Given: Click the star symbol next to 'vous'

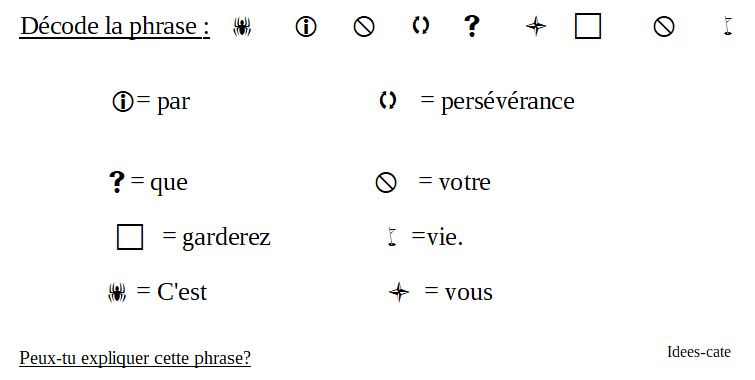Looking at the screenshot, I should [x=399, y=292].
